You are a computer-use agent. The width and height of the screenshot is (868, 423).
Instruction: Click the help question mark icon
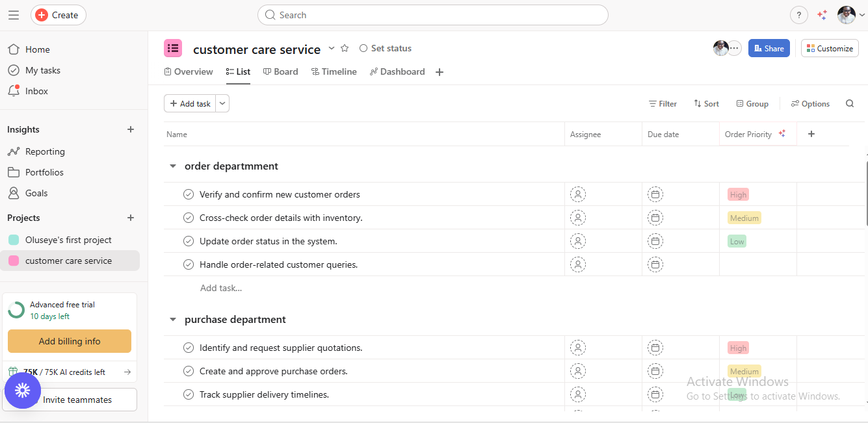pyautogui.click(x=798, y=15)
